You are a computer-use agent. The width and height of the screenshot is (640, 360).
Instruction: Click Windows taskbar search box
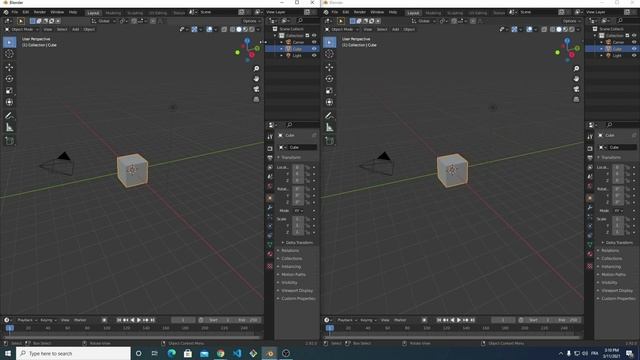click(x=73, y=353)
